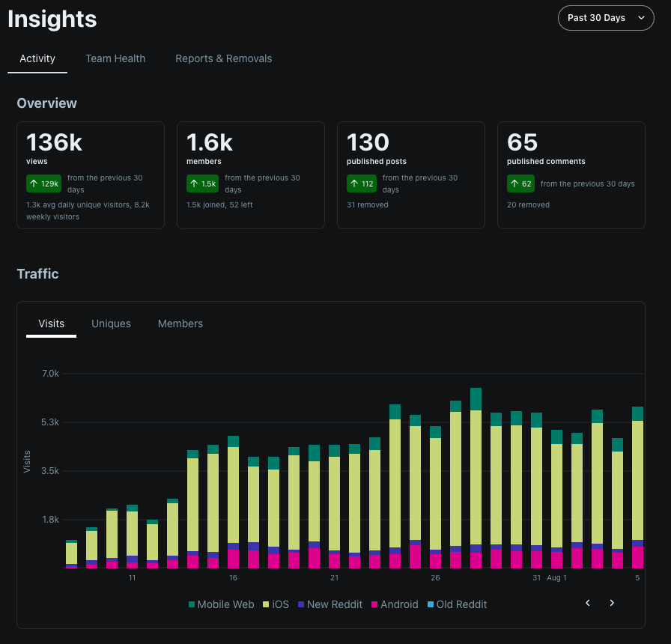Click the tallest bar in the traffic chart
Viewport: 671px width, 644px height.
476,478
